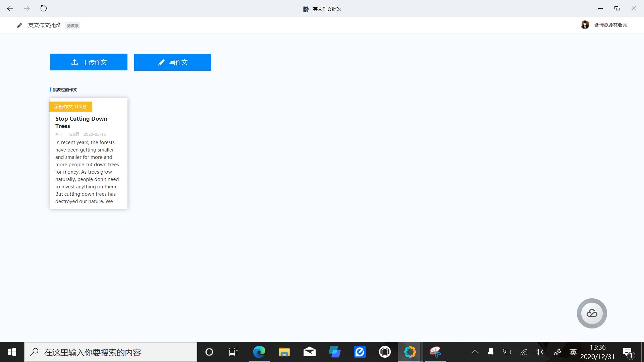Open the blue pencil-circle app on taskbar
The height and width of the screenshot is (362, 644).
[360, 352]
